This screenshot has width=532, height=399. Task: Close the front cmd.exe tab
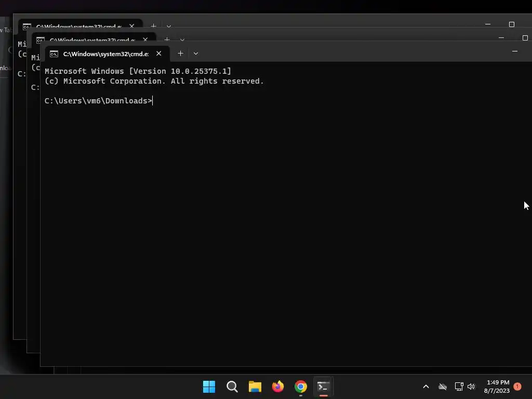[159, 54]
